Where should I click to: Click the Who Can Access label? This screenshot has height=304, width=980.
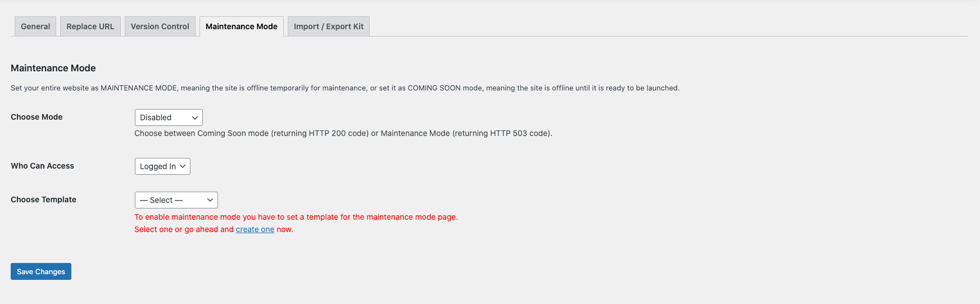(42, 166)
